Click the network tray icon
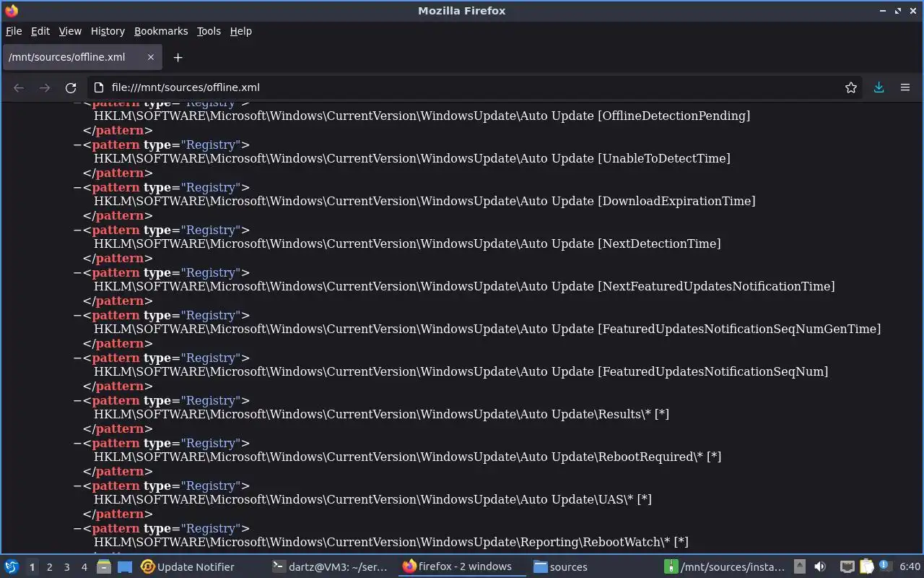This screenshot has height=578, width=924. coord(847,566)
